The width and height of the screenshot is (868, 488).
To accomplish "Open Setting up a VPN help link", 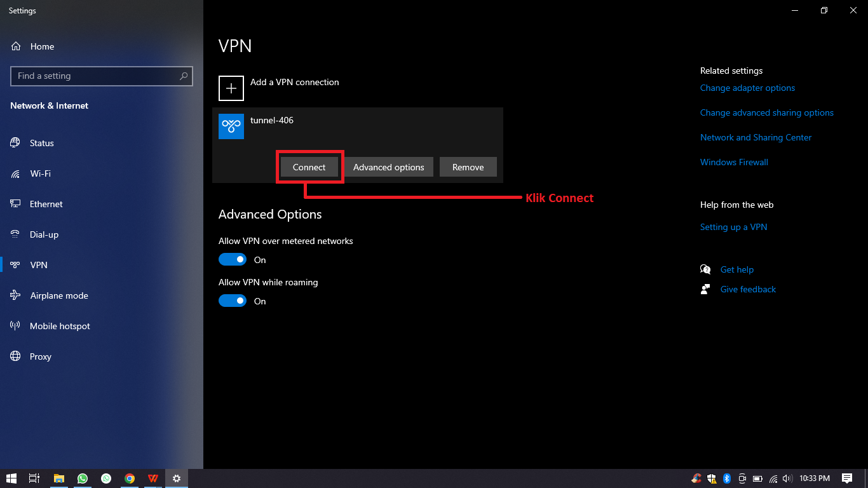I will 733,227.
